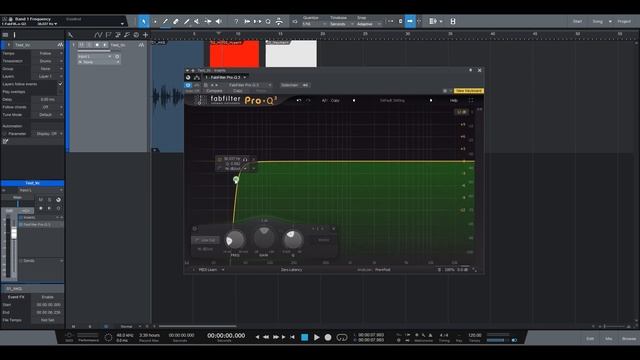This screenshot has height=360, width=640.
Task: Toggle the band power button in band panel
Action: 195,229
